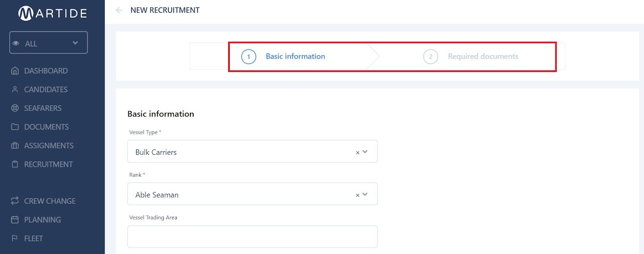Expand the Rank dropdown arrow
The width and height of the screenshot is (644, 254).
pos(365,194)
